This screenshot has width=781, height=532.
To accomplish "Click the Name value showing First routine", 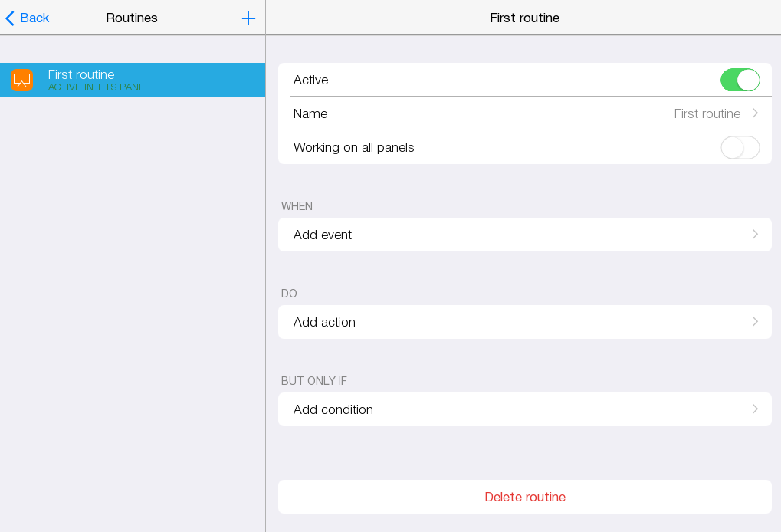I will 707,113.
